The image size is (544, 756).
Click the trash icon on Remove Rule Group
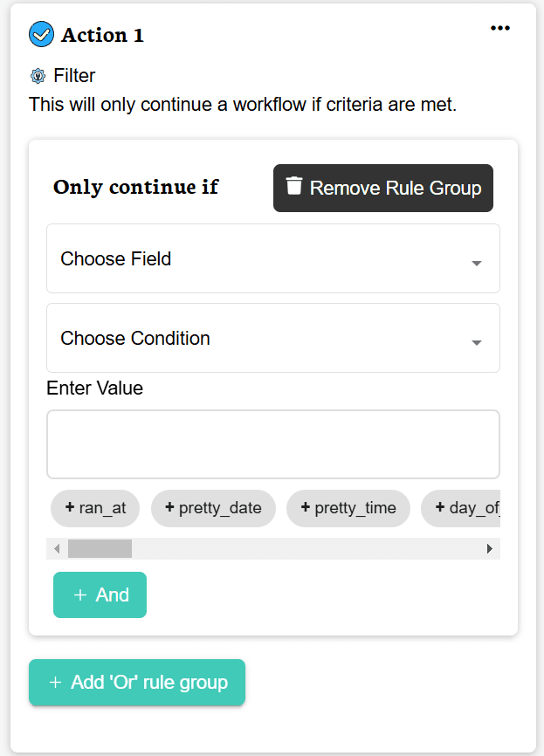tap(294, 187)
